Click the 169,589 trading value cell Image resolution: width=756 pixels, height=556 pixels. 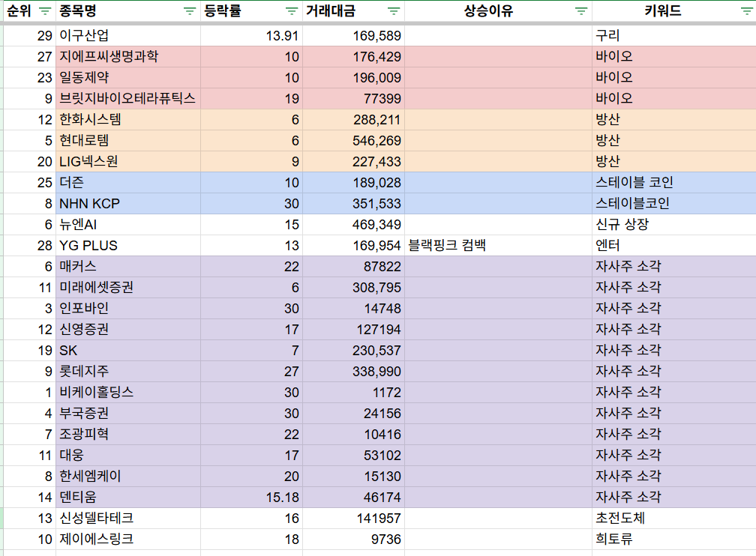tap(353, 36)
